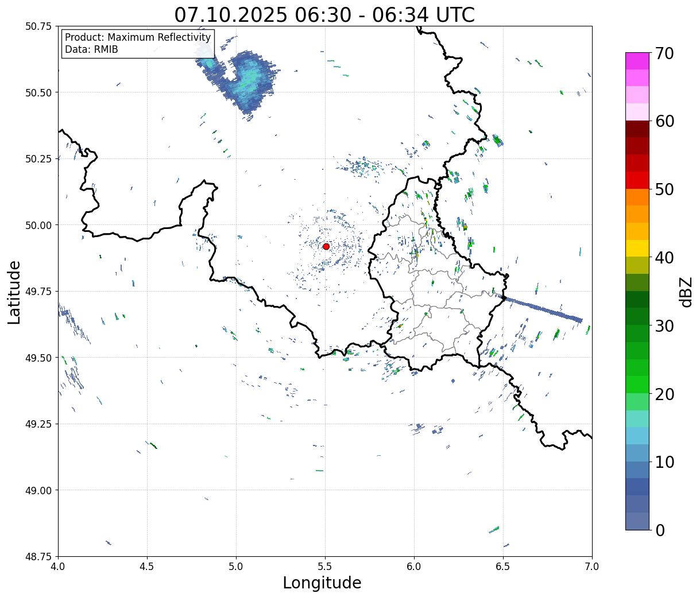Click the bright red 50 dBZ swatch
Screen dimensions: 700x597
pos(637,180)
